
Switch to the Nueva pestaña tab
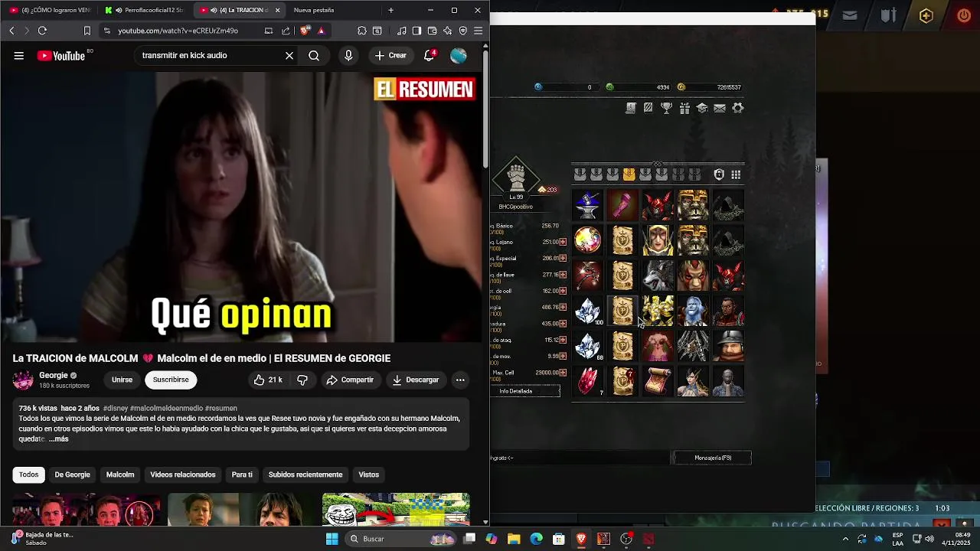pos(314,10)
